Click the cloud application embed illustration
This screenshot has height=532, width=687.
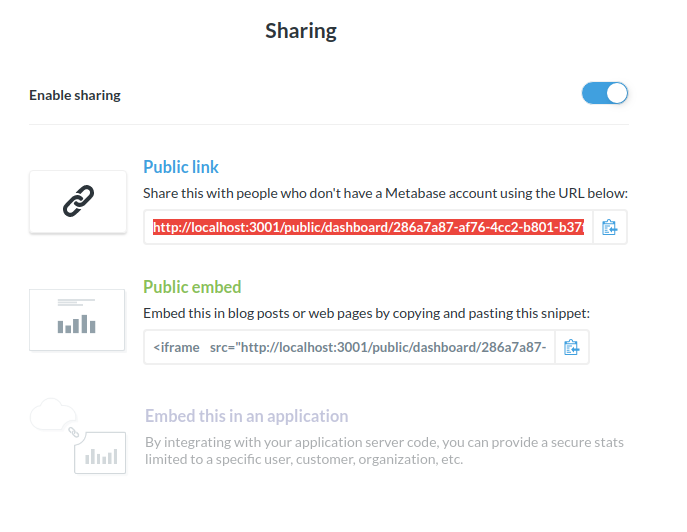78,436
